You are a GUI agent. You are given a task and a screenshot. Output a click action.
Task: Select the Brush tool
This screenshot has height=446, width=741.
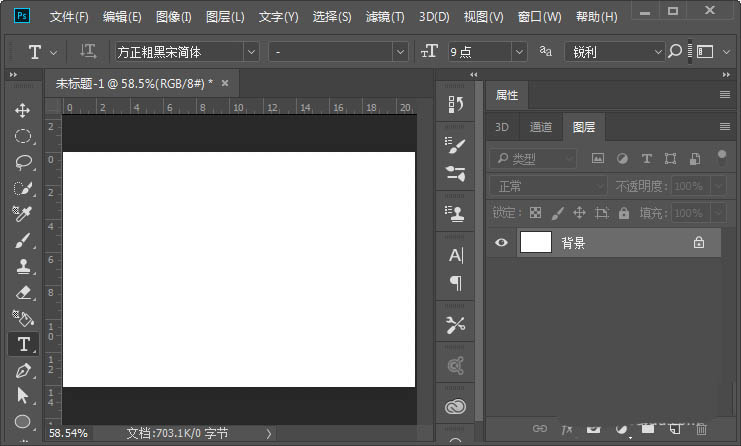(x=23, y=240)
